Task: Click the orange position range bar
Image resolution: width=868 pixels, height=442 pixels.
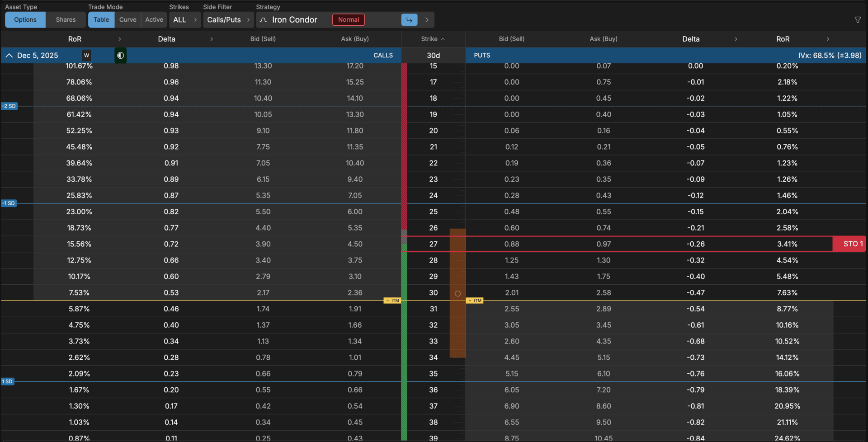Action: (x=458, y=325)
